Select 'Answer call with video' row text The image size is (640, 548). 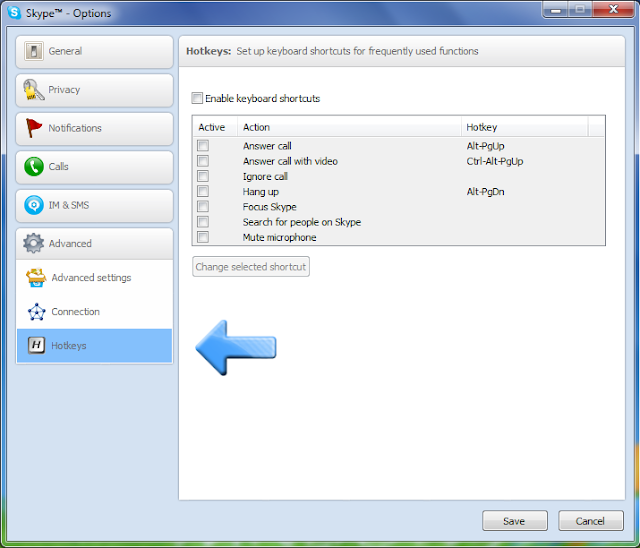(290, 161)
